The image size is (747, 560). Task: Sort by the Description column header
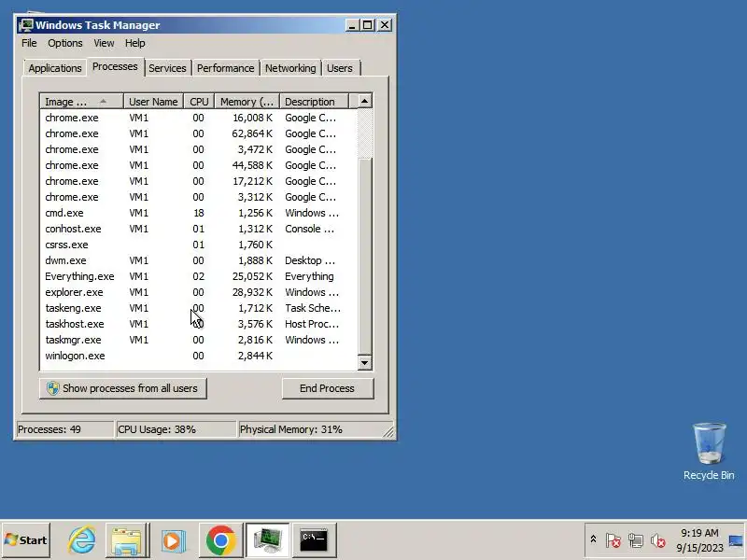(x=314, y=102)
